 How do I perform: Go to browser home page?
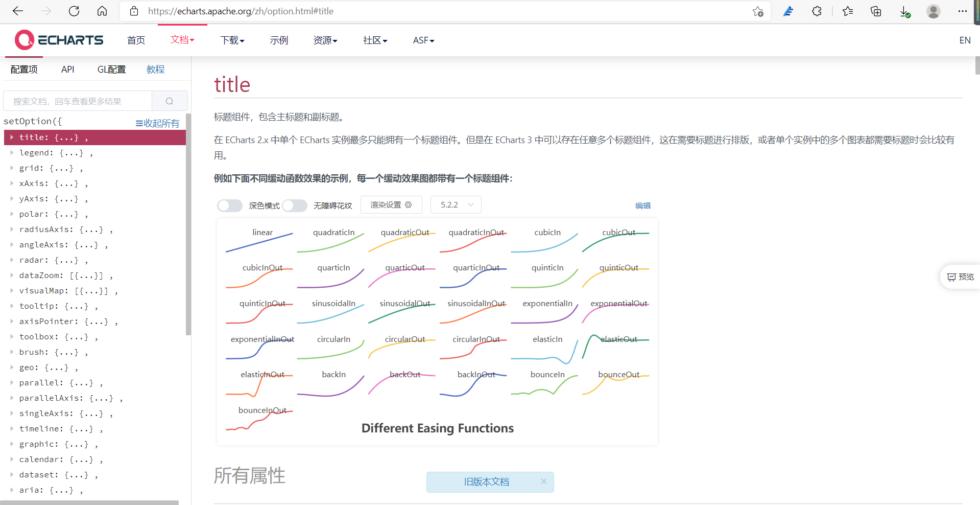(x=102, y=11)
